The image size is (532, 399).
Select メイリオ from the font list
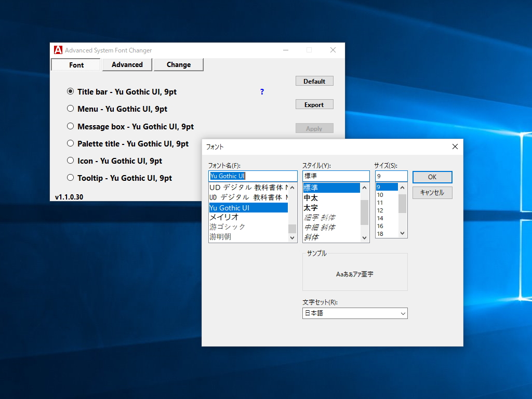(x=229, y=217)
